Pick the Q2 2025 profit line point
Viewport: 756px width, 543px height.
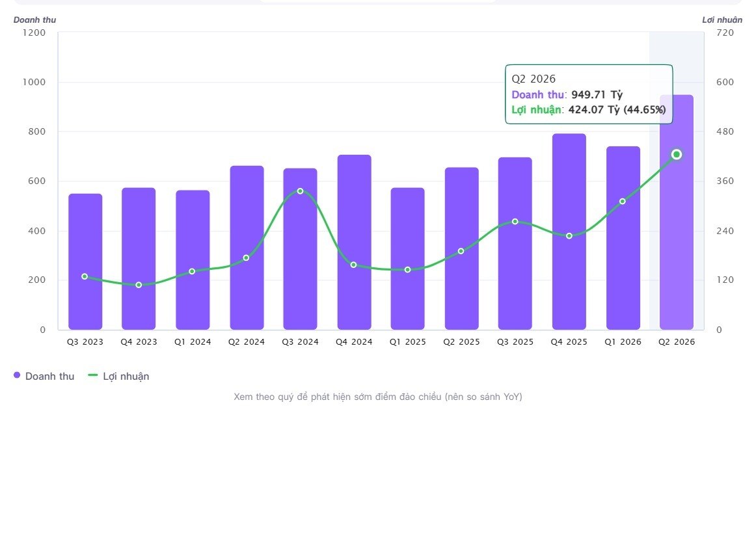461,251
